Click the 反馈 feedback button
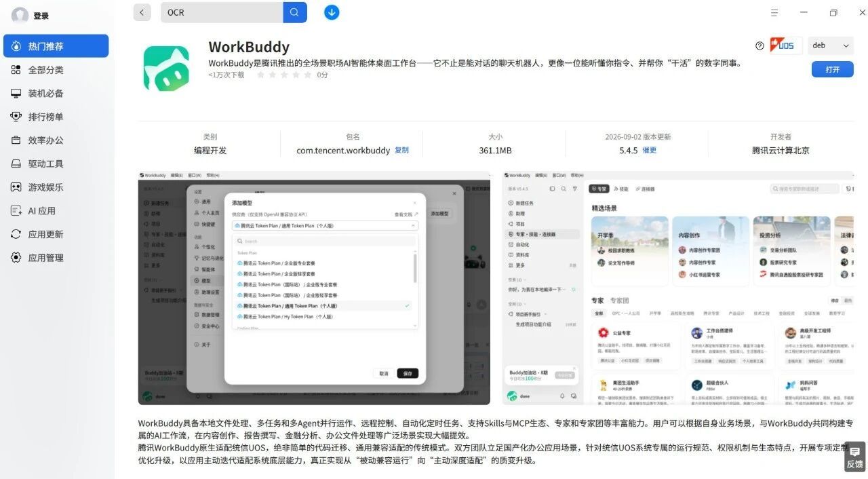Image resolution: width=868 pixels, height=479 pixels. tap(854, 457)
